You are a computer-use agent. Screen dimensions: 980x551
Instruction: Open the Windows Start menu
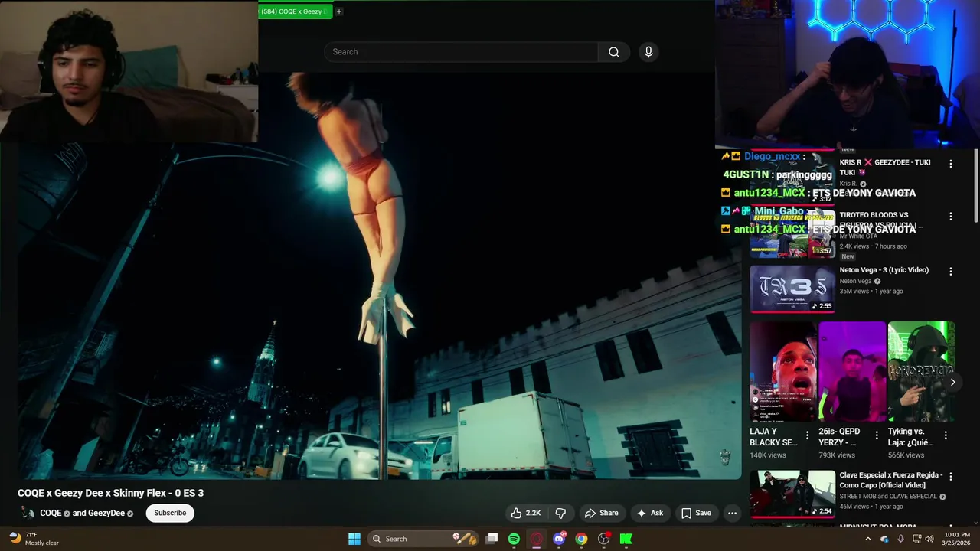[354, 539]
